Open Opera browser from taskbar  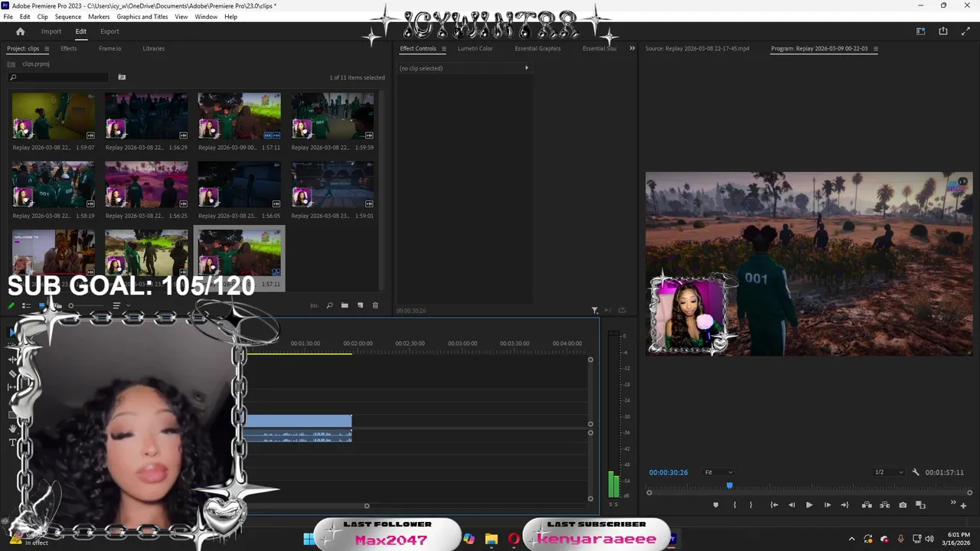(514, 539)
